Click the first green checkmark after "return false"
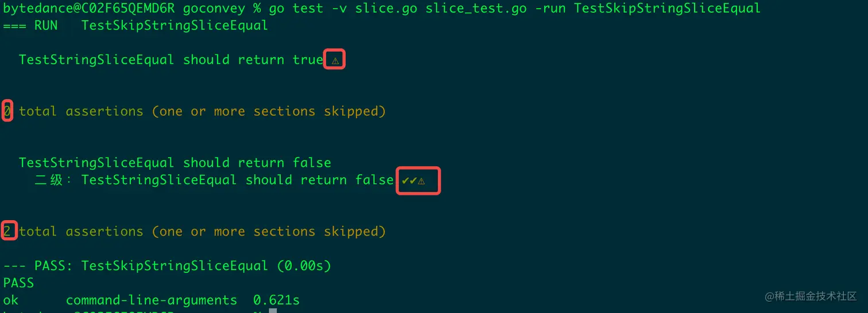 pyautogui.click(x=405, y=181)
